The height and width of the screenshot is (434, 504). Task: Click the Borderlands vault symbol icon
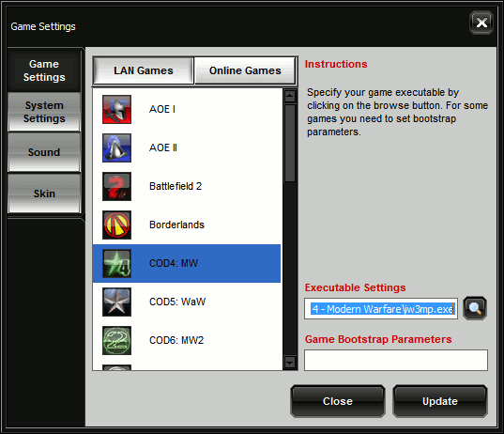(x=116, y=225)
